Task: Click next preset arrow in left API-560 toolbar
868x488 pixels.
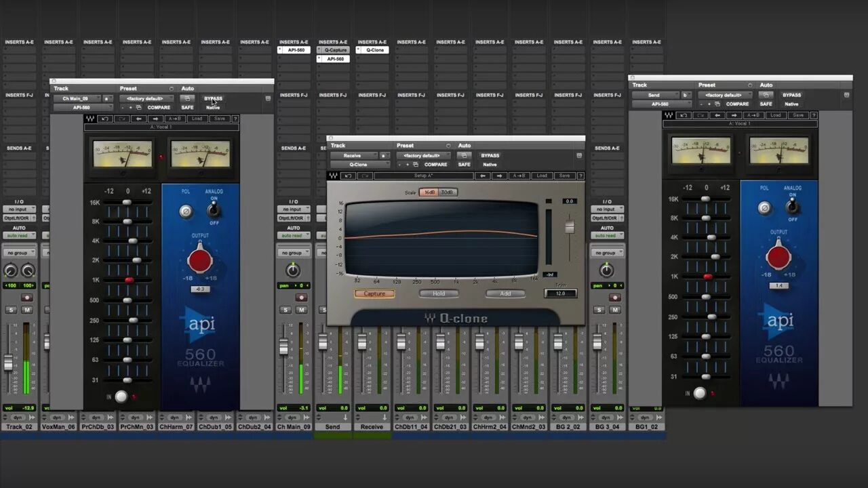Action: point(155,119)
